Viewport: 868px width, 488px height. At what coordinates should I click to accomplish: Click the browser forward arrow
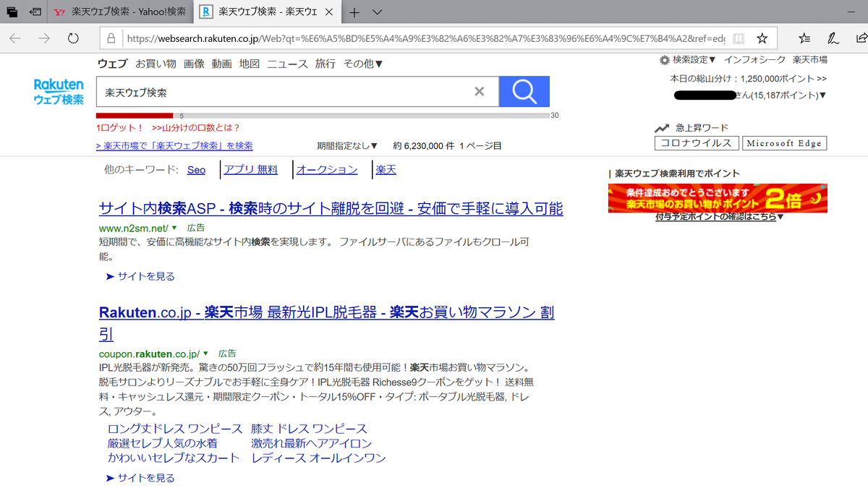(x=44, y=38)
